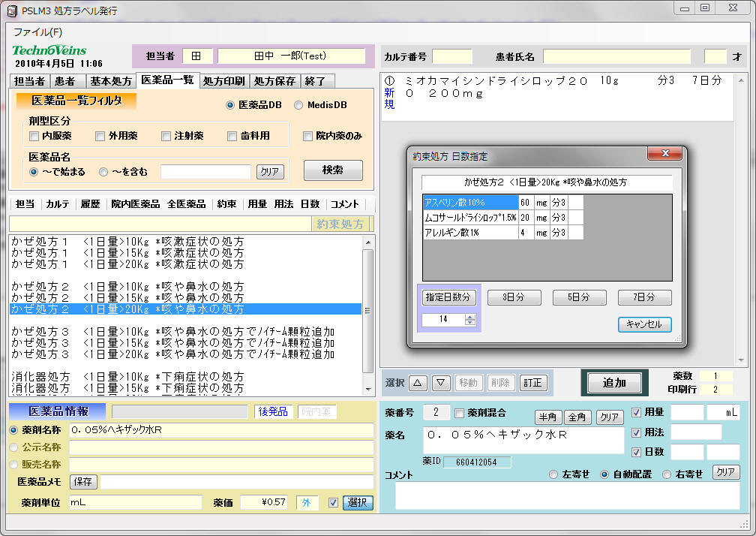Increase the day count with the spinner up arrow
The height and width of the screenshot is (536, 756).
coord(470,317)
